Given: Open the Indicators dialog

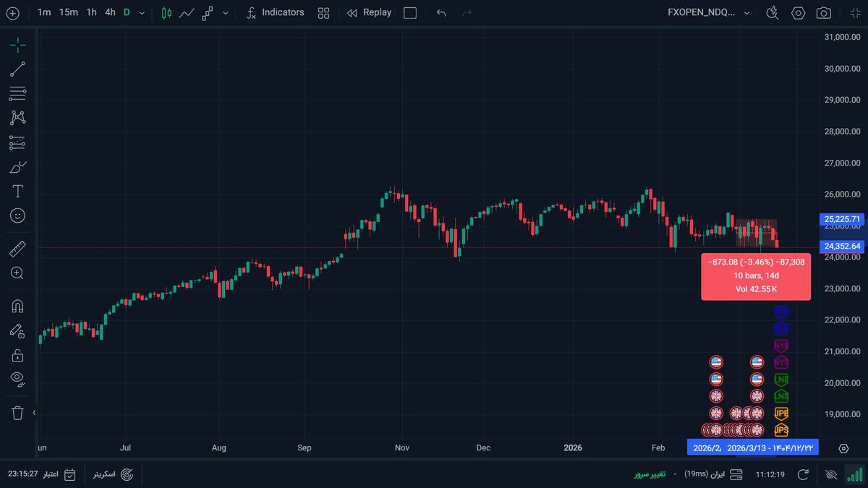Looking at the screenshot, I should pyautogui.click(x=275, y=12).
